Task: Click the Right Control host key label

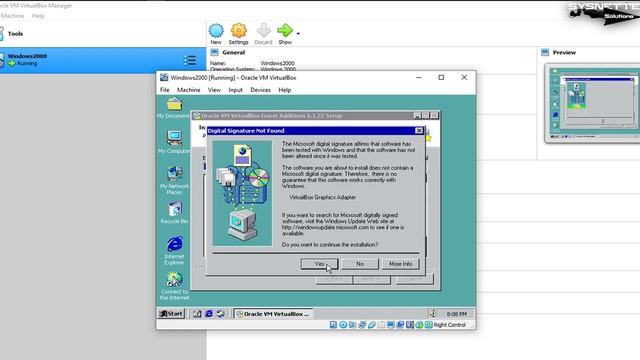Action: tap(449, 325)
